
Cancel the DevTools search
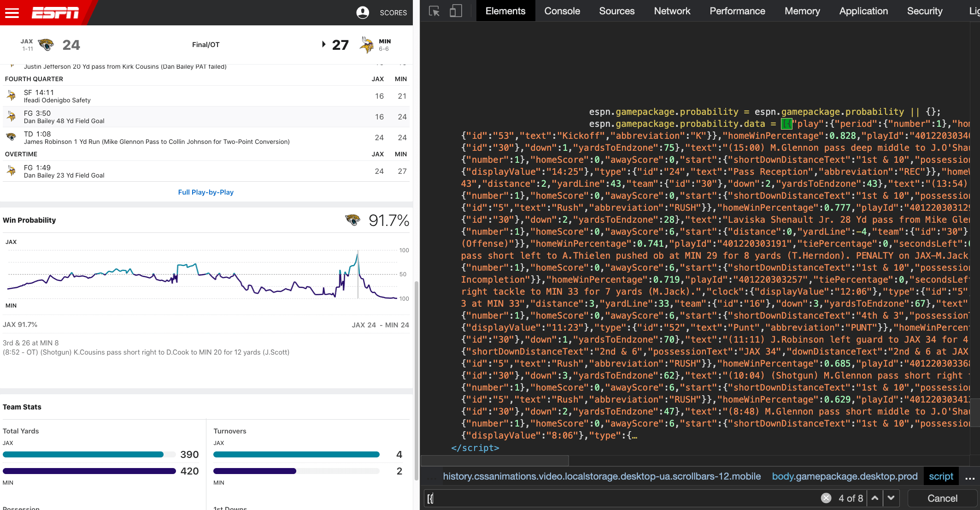click(941, 498)
